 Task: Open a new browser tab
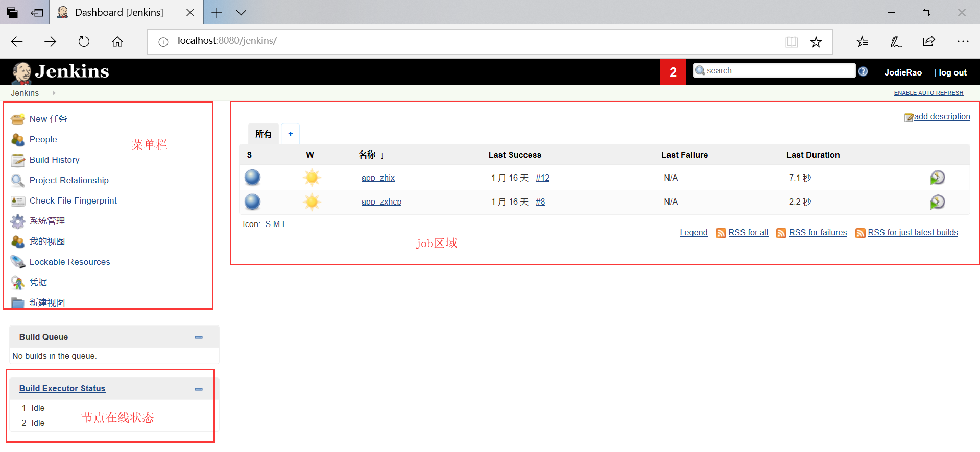tap(217, 13)
